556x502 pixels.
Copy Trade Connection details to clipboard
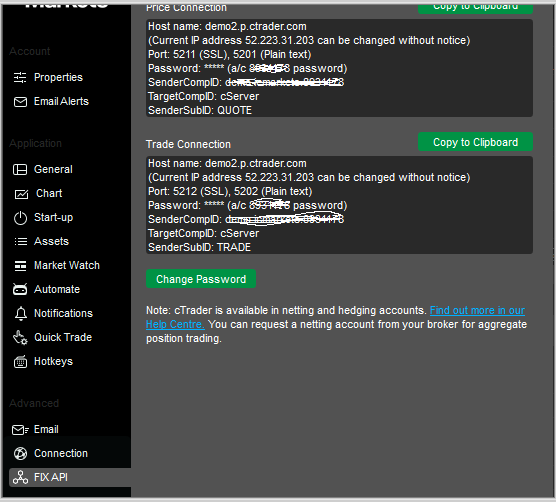pyautogui.click(x=475, y=142)
